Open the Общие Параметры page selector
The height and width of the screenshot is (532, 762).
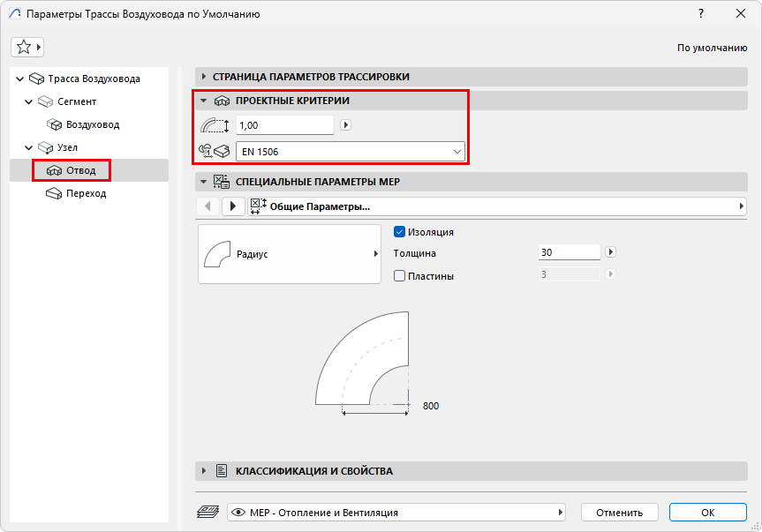point(497,206)
